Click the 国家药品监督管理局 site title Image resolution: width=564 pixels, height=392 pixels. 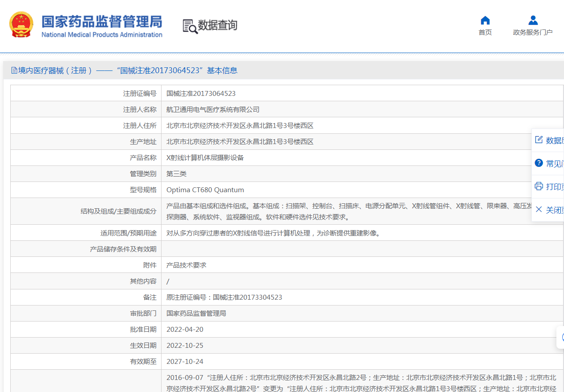point(102,22)
